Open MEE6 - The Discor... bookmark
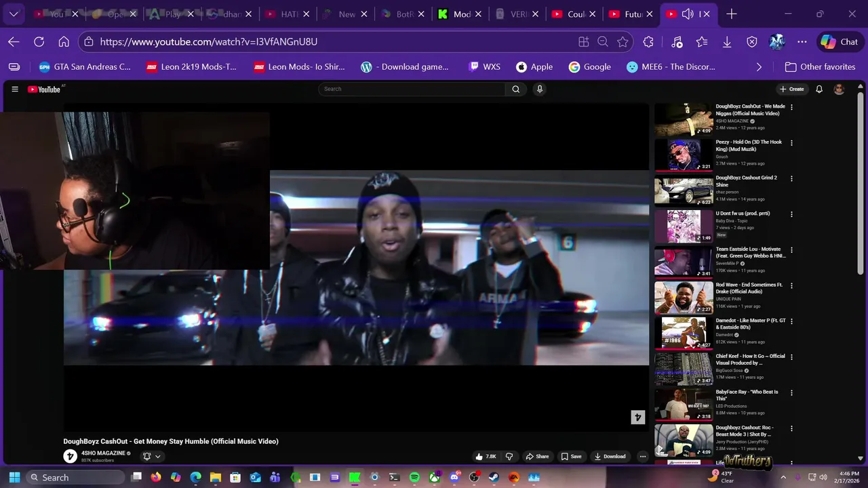868x488 pixels. (671, 67)
